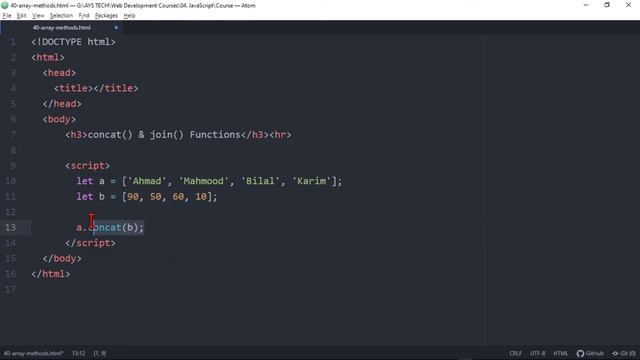Click the modified dot on the 40-array-methods.html tab
This screenshot has width=640, height=360.
116,27
